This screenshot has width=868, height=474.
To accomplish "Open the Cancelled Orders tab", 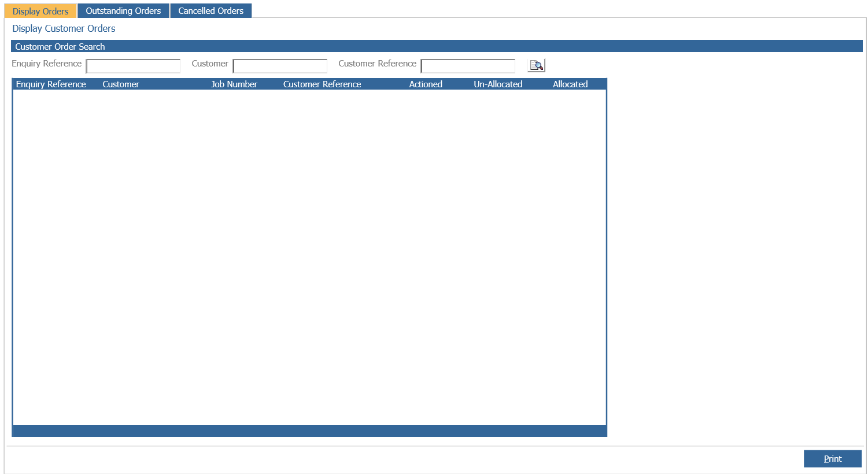I will pos(210,11).
